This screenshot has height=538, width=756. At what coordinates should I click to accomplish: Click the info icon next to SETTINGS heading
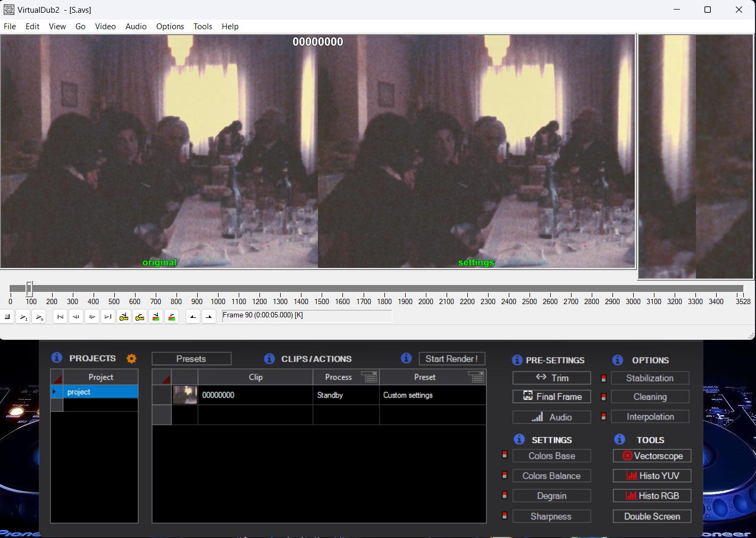point(519,439)
